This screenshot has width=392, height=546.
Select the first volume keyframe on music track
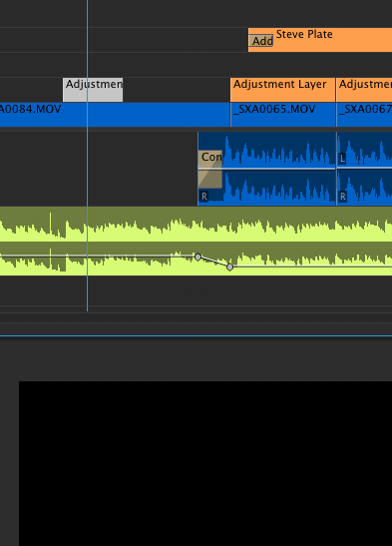click(197, 257)
